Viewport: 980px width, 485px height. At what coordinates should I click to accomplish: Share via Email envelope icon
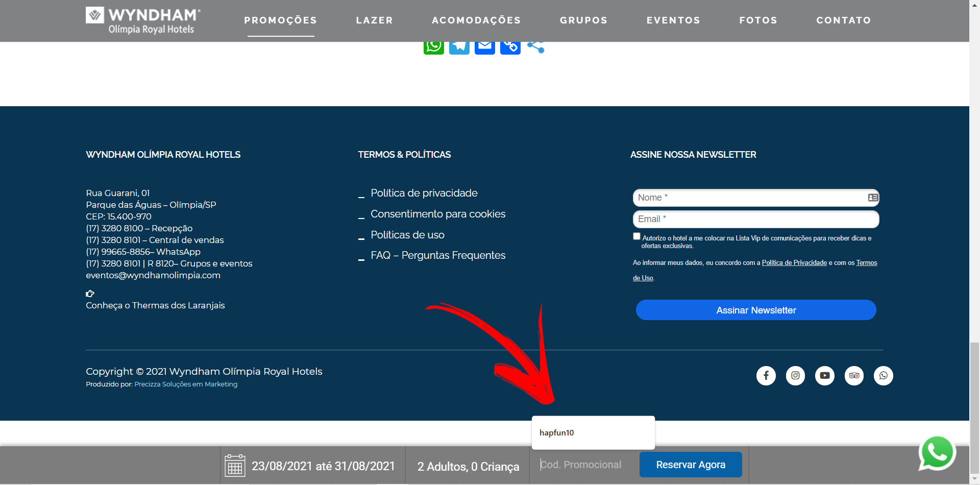485,47
